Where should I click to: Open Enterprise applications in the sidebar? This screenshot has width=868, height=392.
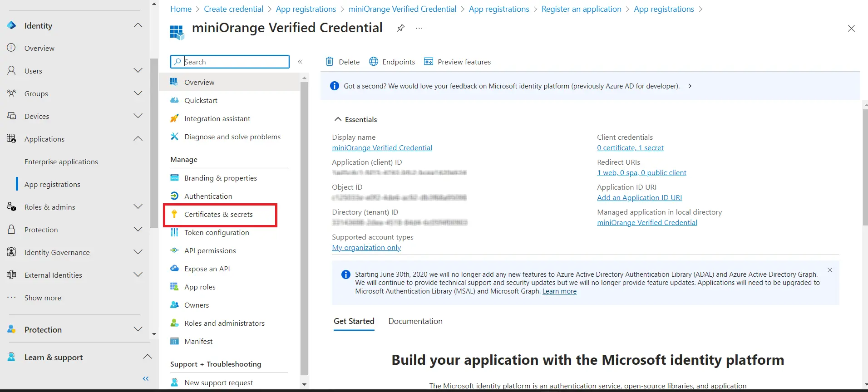[61, 162]
